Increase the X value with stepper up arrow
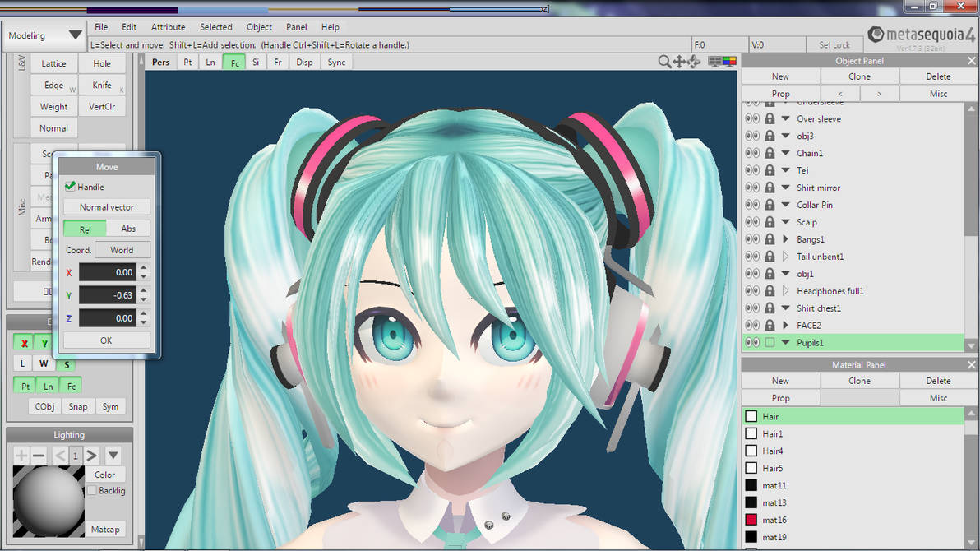980x551 pixels. (x=144, y=268)
